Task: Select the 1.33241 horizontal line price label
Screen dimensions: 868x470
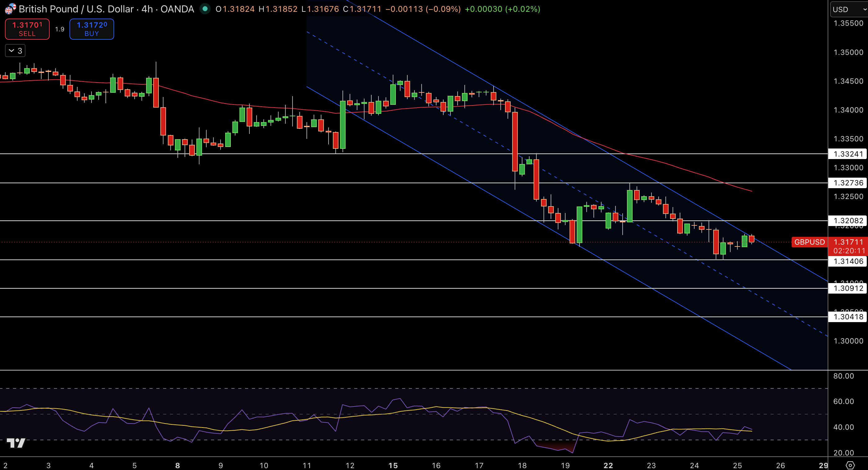Action: pyautogui.click(x=848, y=154)
